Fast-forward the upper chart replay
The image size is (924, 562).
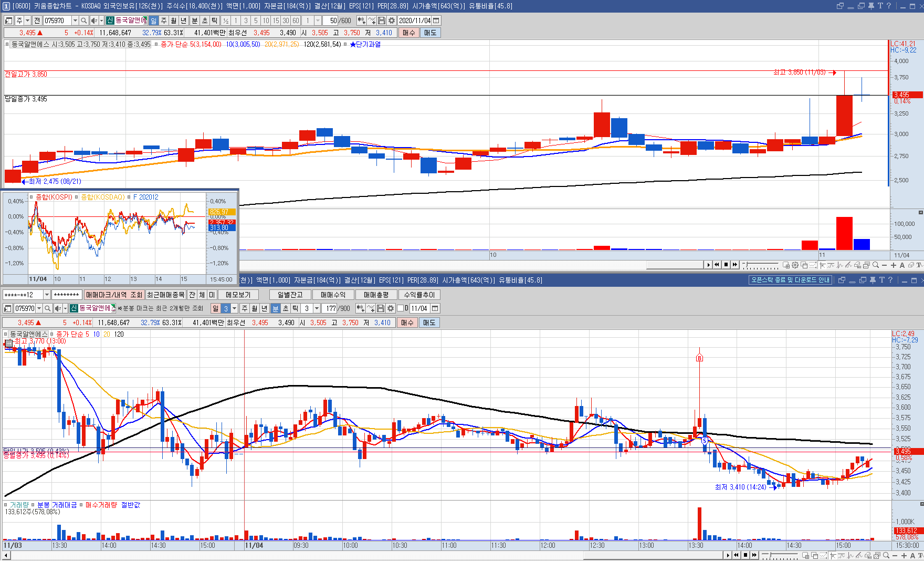click(x=735, y=265)
